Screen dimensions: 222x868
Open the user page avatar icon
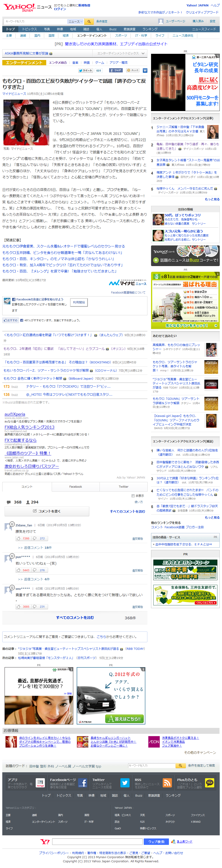(161, 21)
